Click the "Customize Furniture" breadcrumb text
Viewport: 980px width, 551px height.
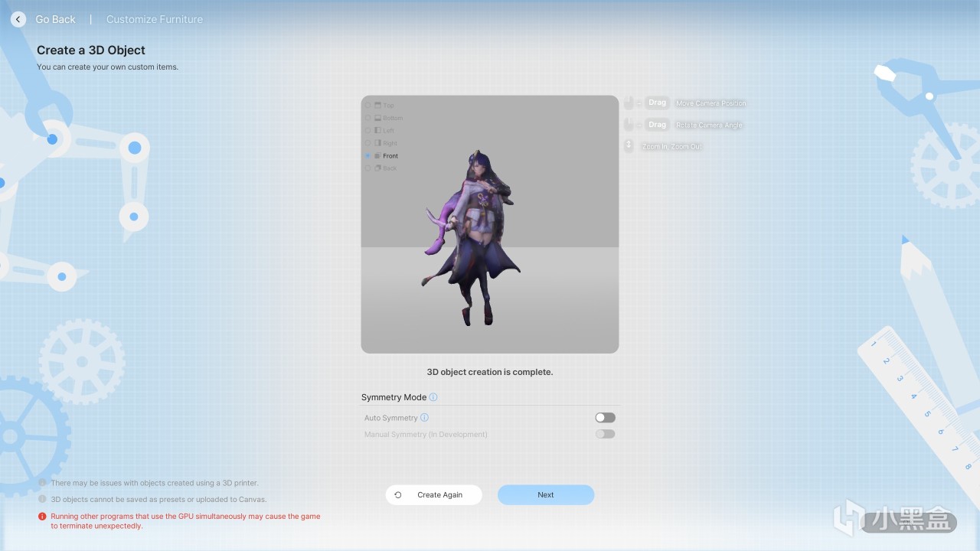point(155,19)
